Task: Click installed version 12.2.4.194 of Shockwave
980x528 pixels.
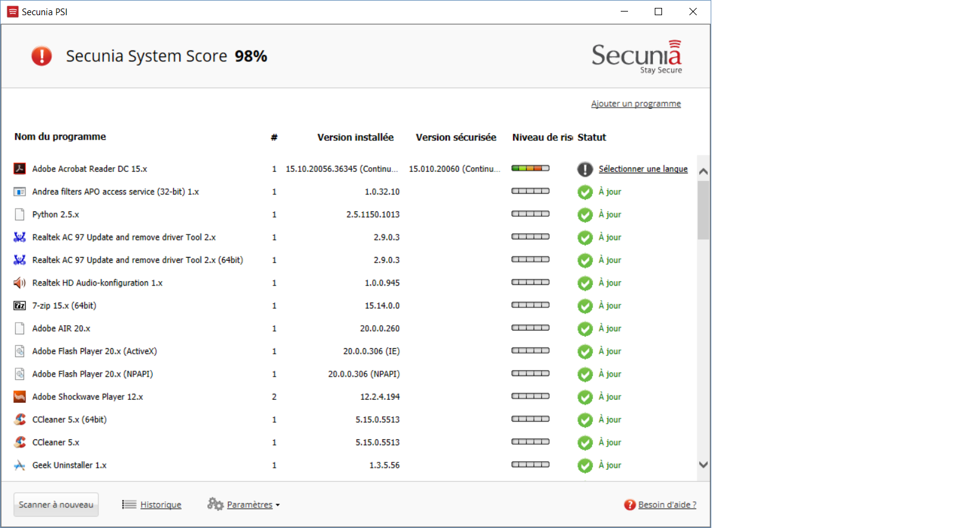Action: (x=380, y=397)
